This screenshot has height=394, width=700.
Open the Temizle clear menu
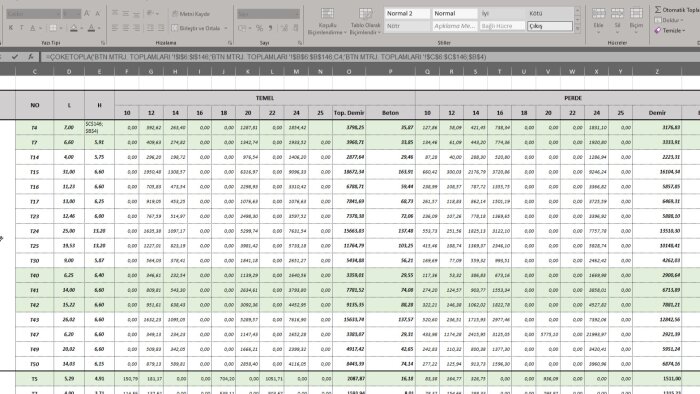coord(670,30)
